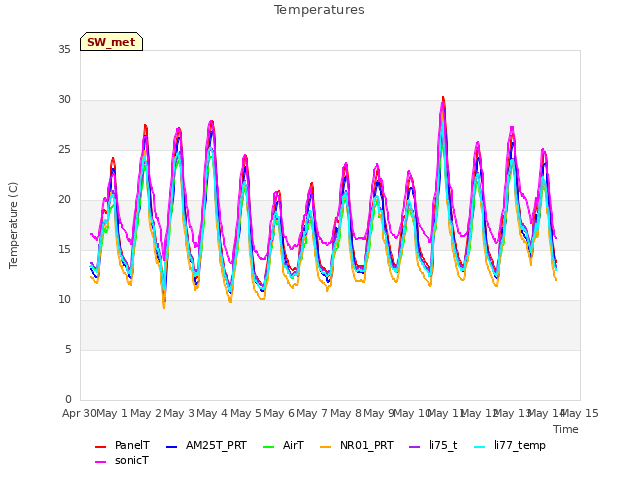640x480 pixels.
Task: Click the Temperatures chart title
Action: [319, 10]
